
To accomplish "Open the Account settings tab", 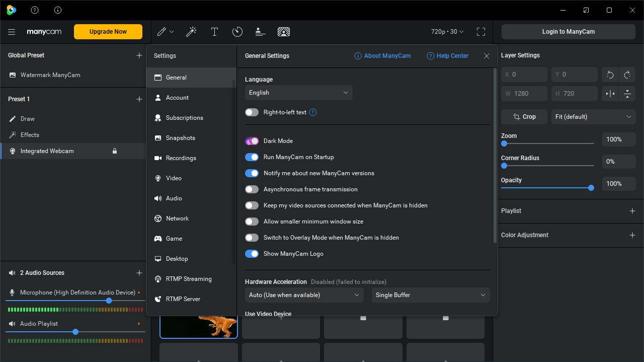I will tap(191, 98).
